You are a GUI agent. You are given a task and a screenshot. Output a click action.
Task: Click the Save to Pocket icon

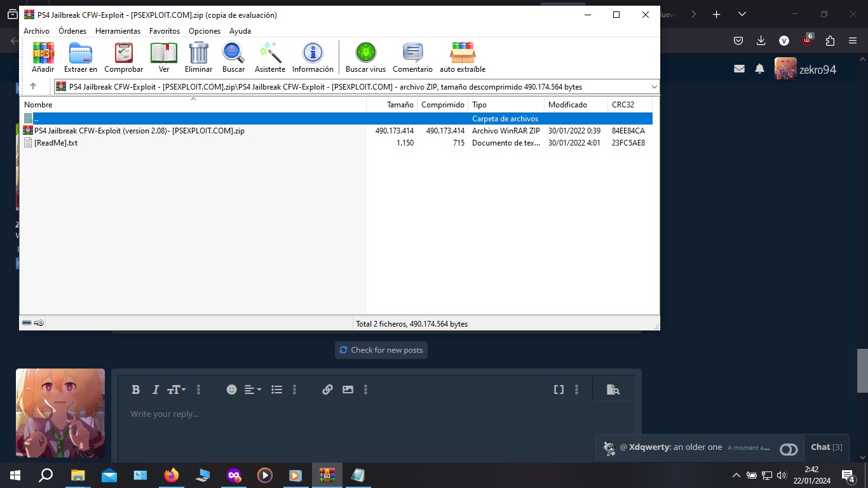tap(738, 41)
